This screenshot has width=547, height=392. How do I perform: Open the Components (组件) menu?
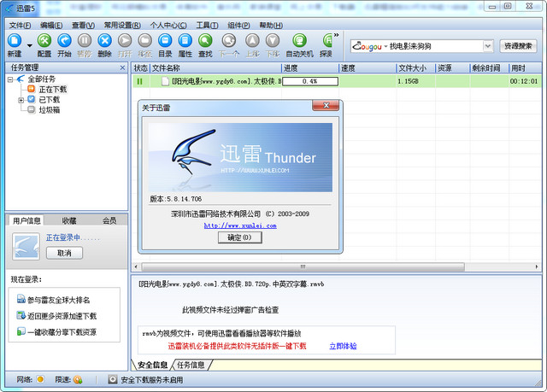tap(238, 25)
